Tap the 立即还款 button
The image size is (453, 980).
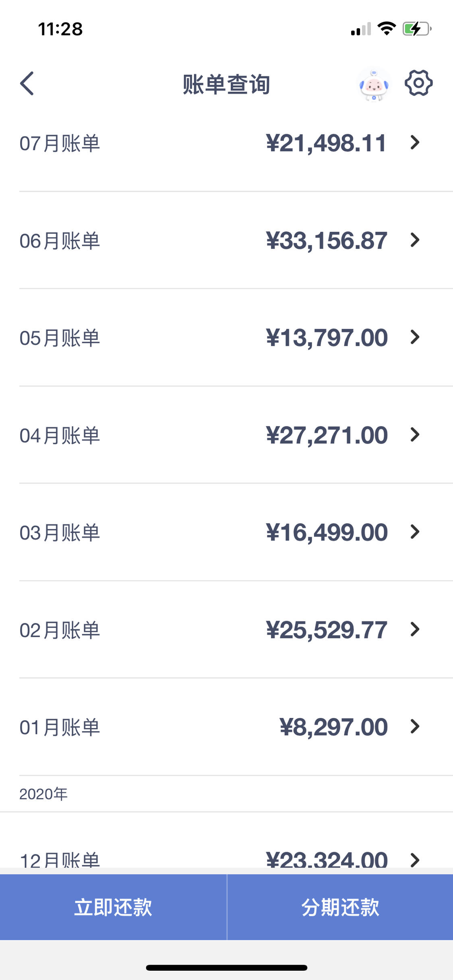[113, 907]
